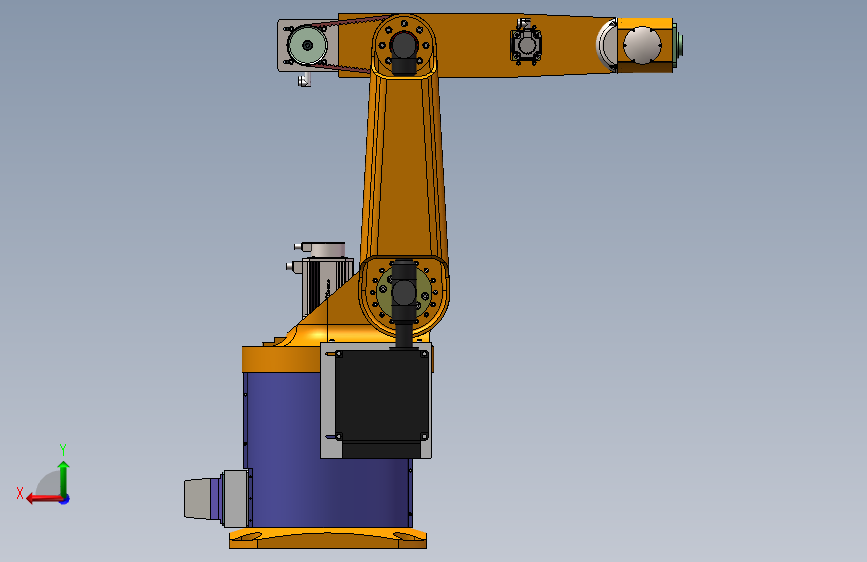This screenshot has width=867, height=562.
Task: Select the yellow wrist housing at the arm tip
Action: point(645,45)
